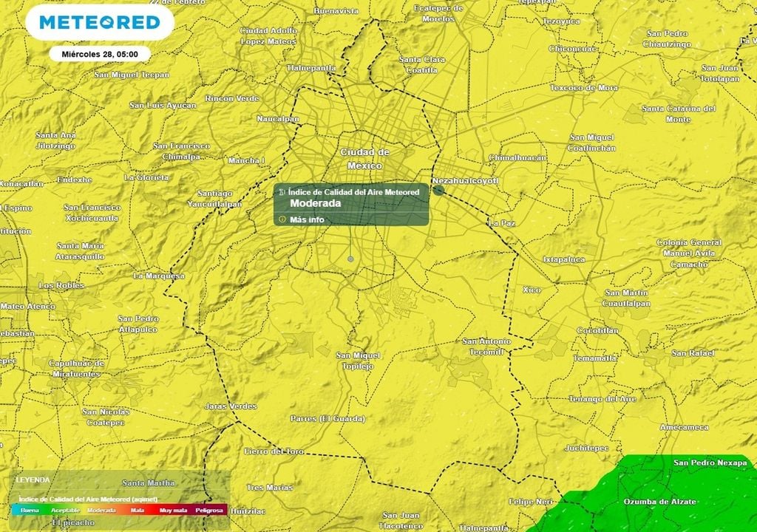Click the Juchitepec map label
This screenshot has width=757, height=532.
point(586,449)
